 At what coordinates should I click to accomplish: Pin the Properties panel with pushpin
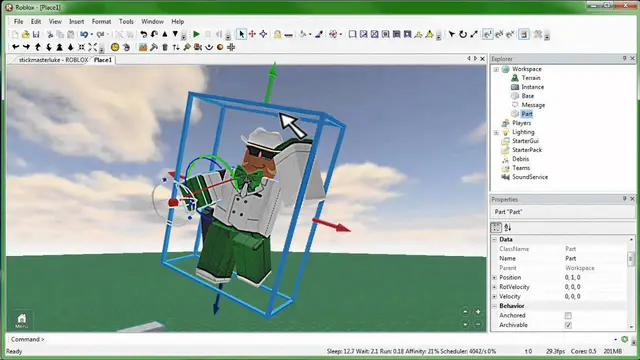point(624,199)
